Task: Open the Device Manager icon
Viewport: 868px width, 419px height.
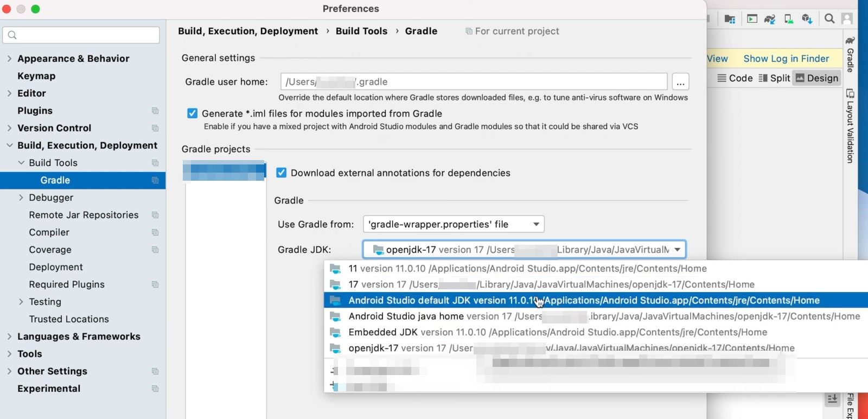Action: click(789, 20)
